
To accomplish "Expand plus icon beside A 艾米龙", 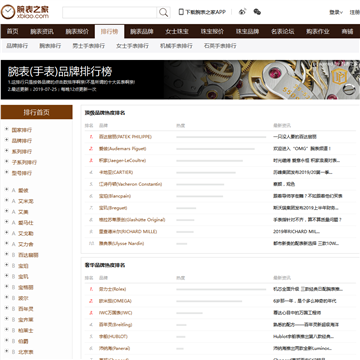I will tap(6, 201).
